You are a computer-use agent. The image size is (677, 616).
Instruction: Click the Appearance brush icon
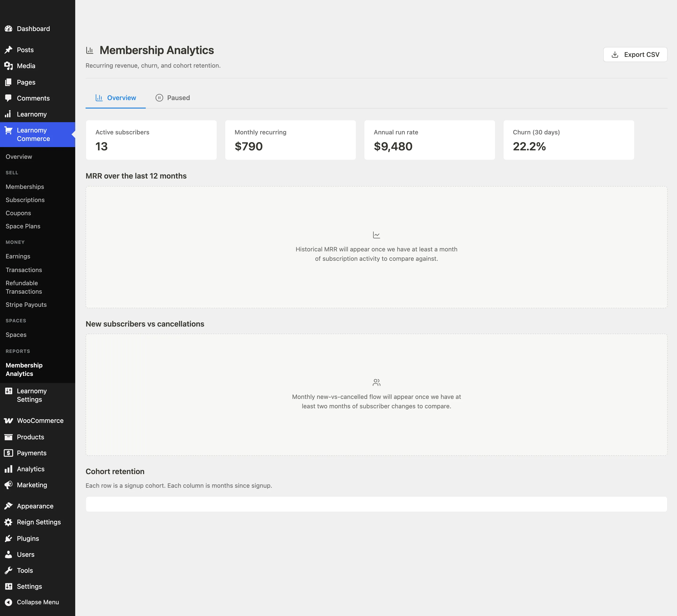pos(8,506)
